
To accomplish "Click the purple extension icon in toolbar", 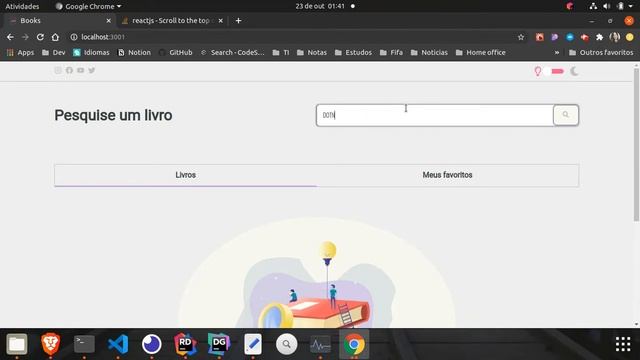I will coord(555,37).
